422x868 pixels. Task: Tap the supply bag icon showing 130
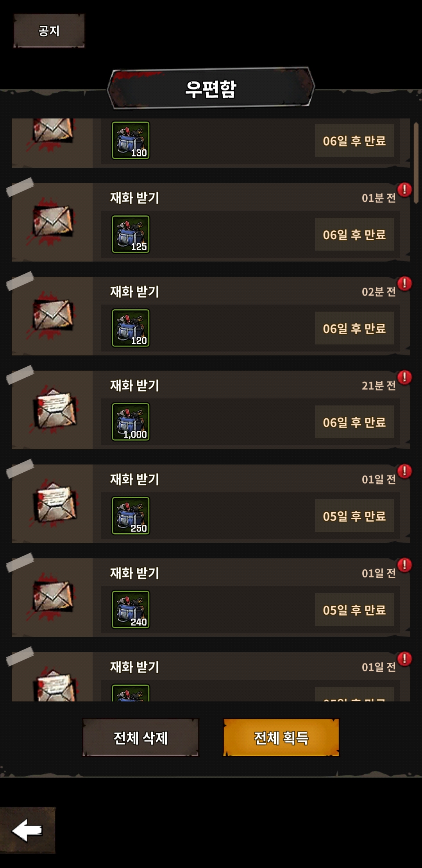[x=131, y=140]
